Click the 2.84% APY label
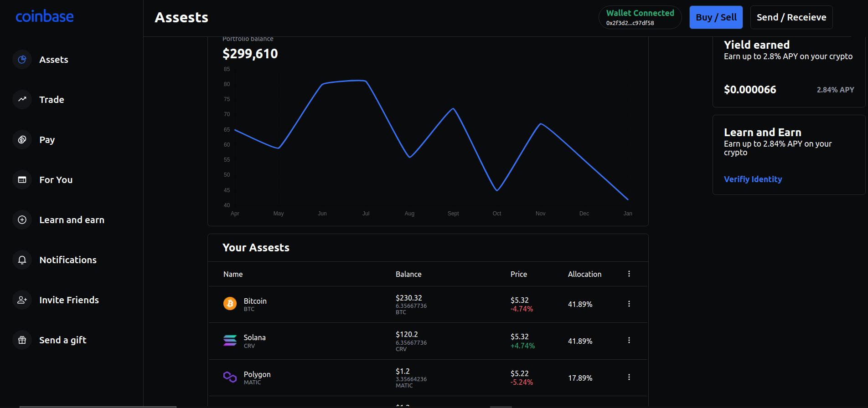 click(836, 90)
